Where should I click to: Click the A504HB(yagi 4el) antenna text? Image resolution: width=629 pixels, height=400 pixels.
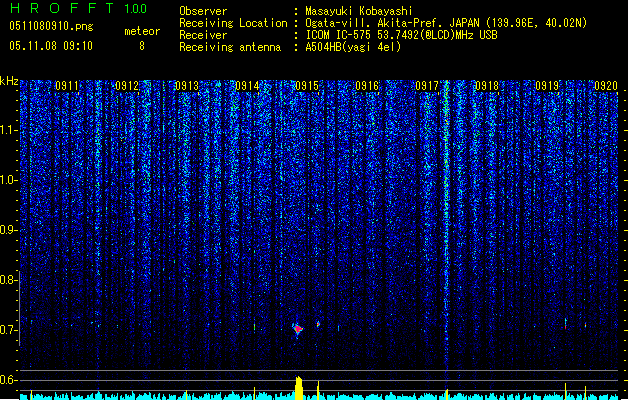[x=353, y=47]
